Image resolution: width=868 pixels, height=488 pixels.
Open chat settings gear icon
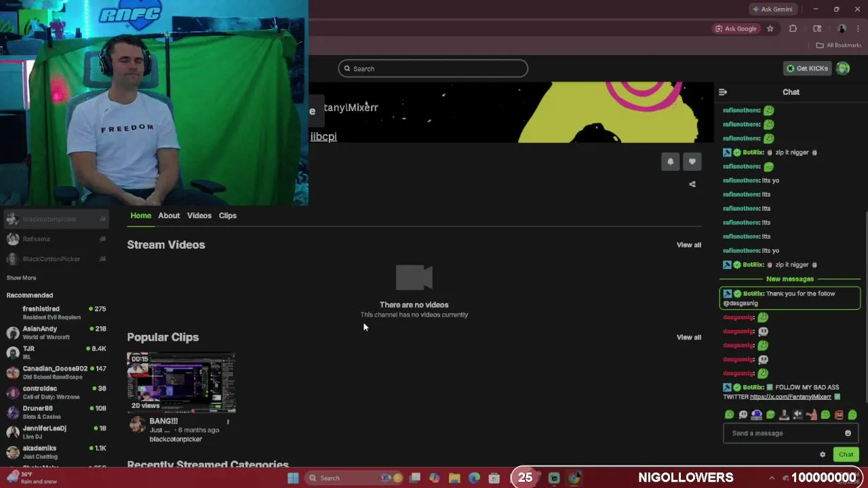coord(823,455)
